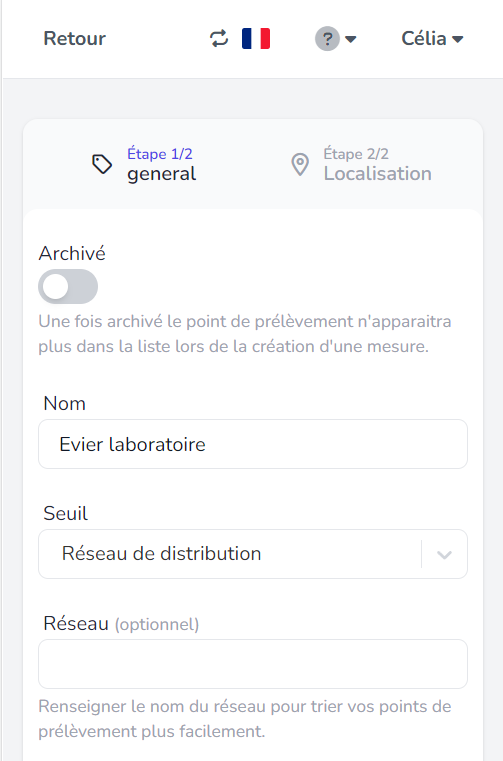Select the Étape 1/2 general step
The width and height of the screenshot is (503, 761).
145,165
